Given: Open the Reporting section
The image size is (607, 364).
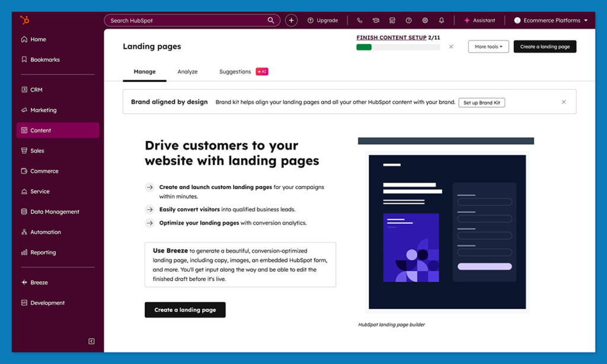Looking at the screenshot, I should pos(43,252).
